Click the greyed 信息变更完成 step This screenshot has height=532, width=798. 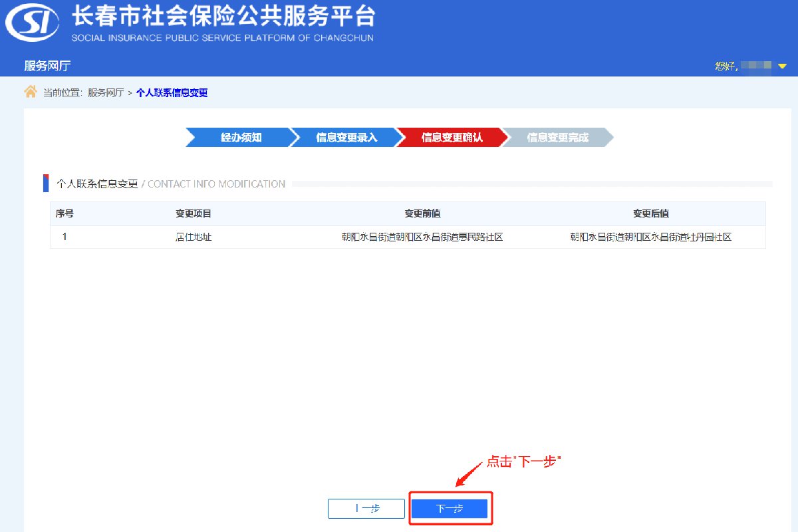(x=557, y=138)
